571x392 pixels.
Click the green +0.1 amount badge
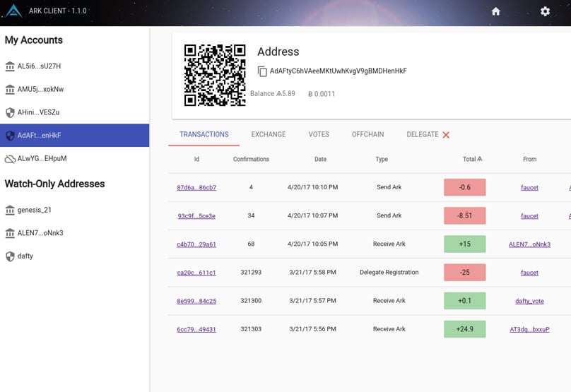[465, 301]
